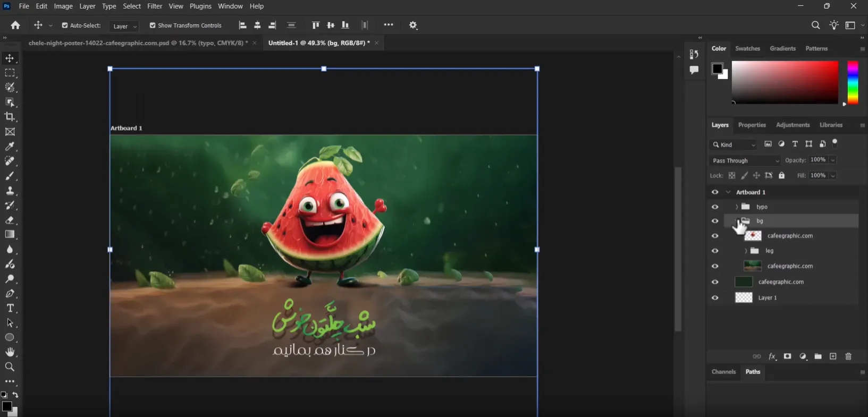
Task: Open the Window menu
Action: (x=230, y=6)
